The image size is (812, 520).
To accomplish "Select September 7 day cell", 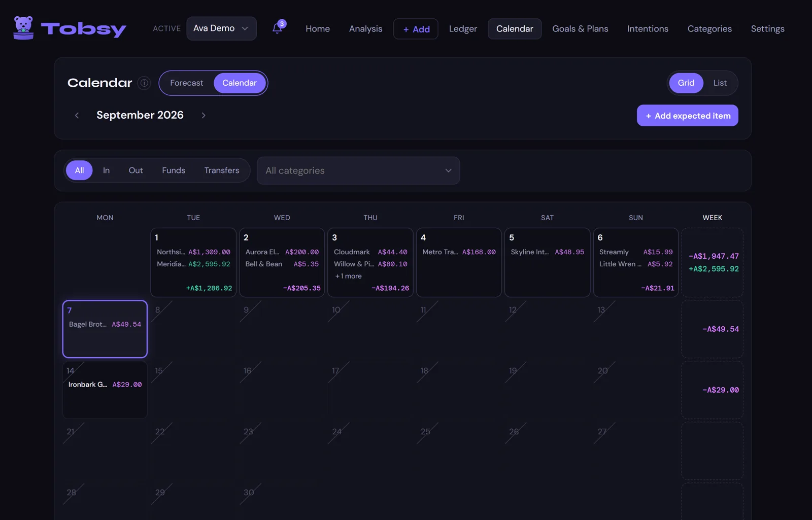I will click(105, 329).
